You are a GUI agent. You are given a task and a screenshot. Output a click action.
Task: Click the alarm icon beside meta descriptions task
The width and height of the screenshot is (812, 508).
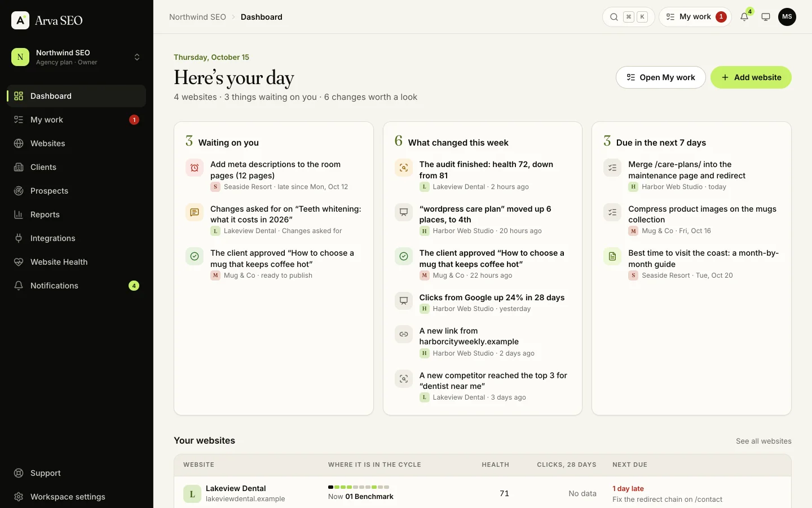click(x=195, y=168)
